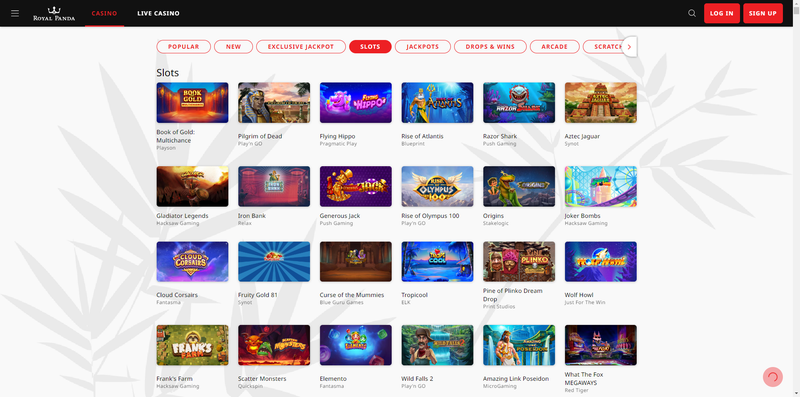800x397 pixels.
Task: Click the Sign Up button
Action: [763, 13]
